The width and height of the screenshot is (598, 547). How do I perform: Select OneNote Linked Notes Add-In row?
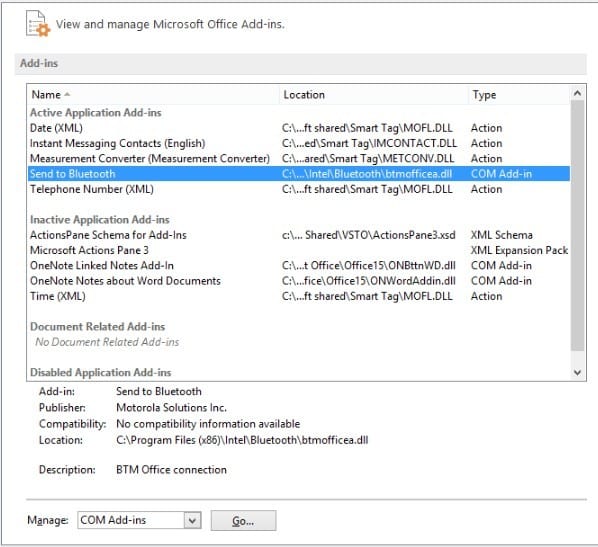click(x=299, y=265)
